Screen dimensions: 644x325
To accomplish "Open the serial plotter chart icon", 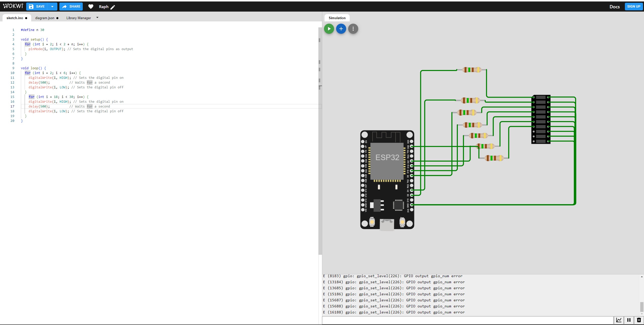I will (619, 320).
